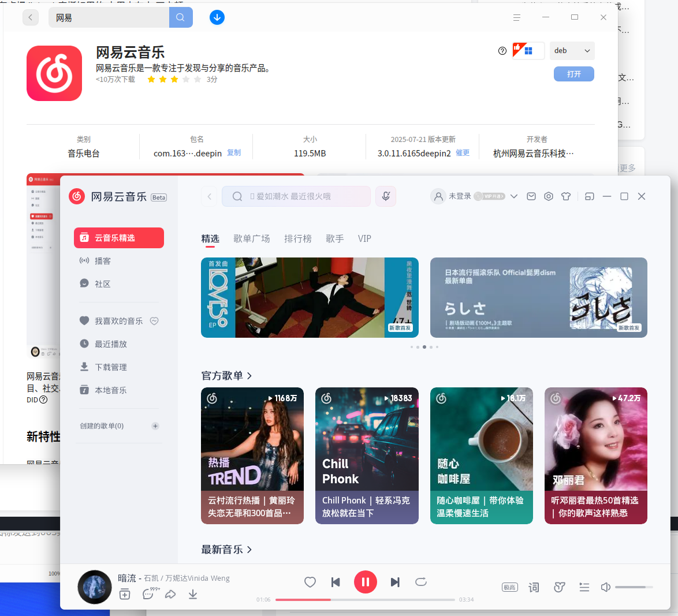Expand the 最新音乐 section
Viewport: 678px width, 616px height.
click(226, 550)
